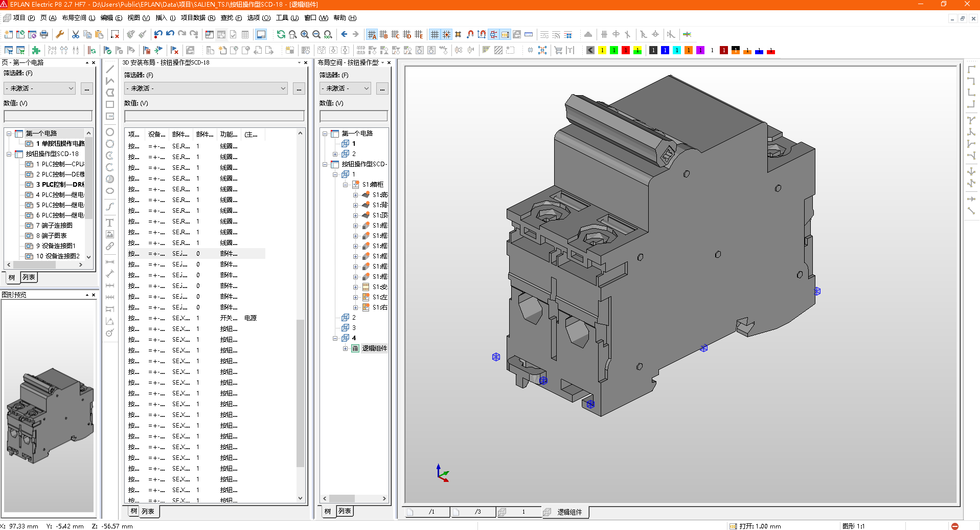Viewport: 980px width, 530px height.
Task: Click the back arrow navigation icon
Action: click(344, 34)
